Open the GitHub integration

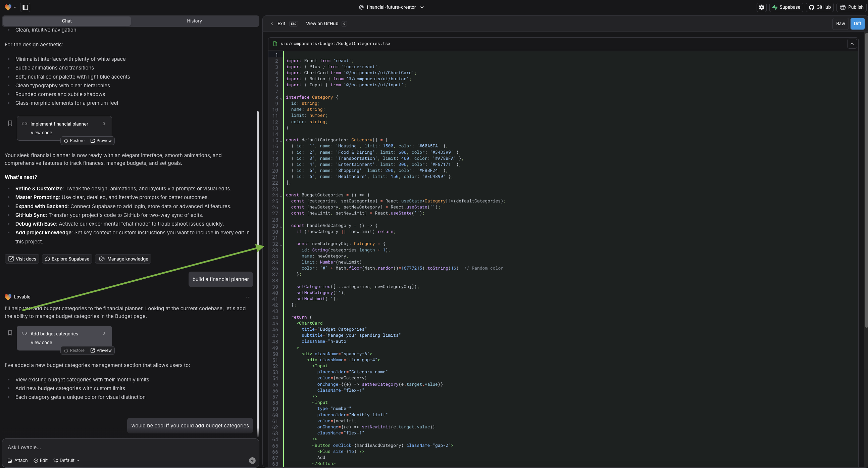point(820,7)
